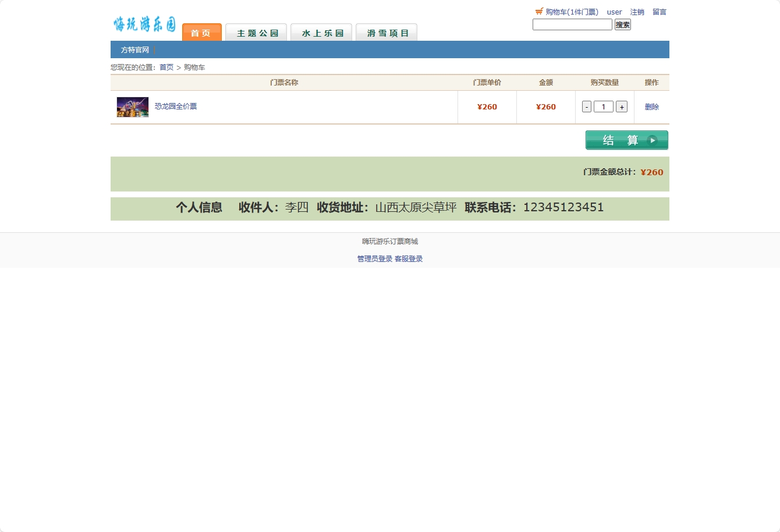Click the 个人信息 heading
Image resolution: width=780 pixels, height=532 pixels.
coord(199,207)
